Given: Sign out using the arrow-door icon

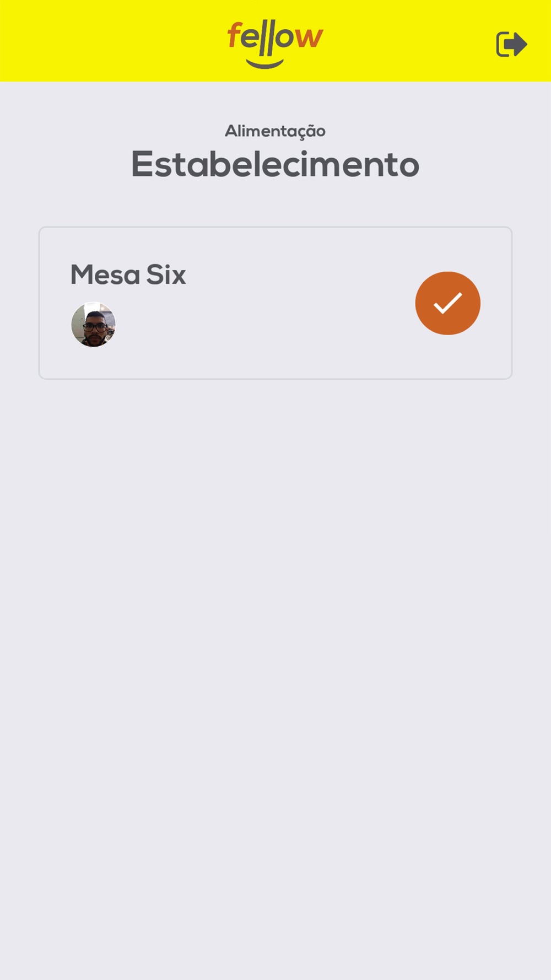Looking at the screenshot, I should pyautogui.click(x=511, y=44).
